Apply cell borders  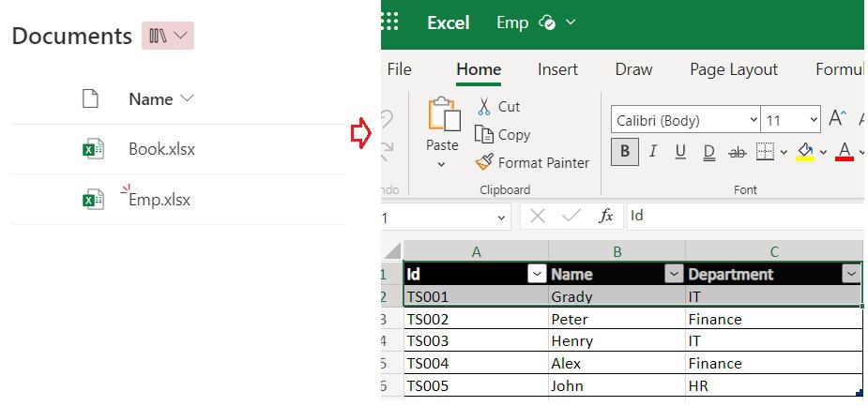coord(765,152)
